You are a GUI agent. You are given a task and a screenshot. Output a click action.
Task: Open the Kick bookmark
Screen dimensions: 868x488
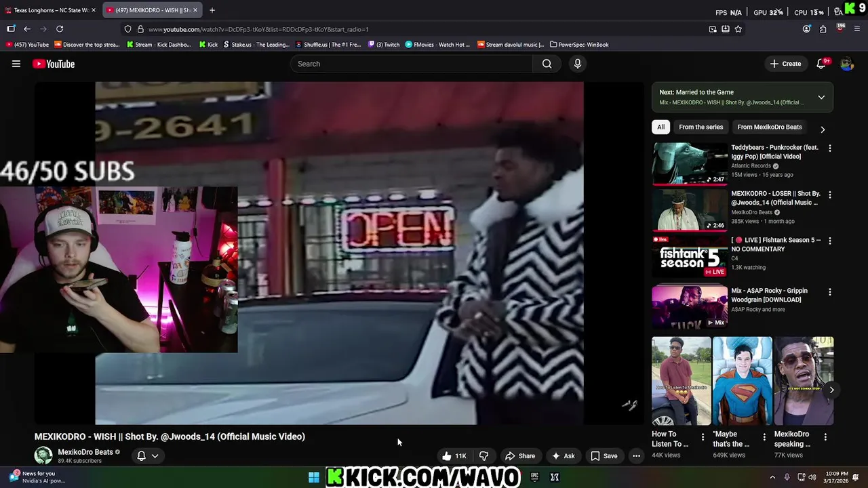tap(208, 45)
